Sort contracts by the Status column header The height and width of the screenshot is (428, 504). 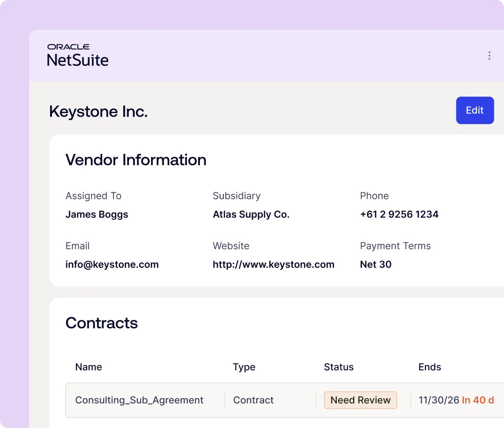[339, 367]
